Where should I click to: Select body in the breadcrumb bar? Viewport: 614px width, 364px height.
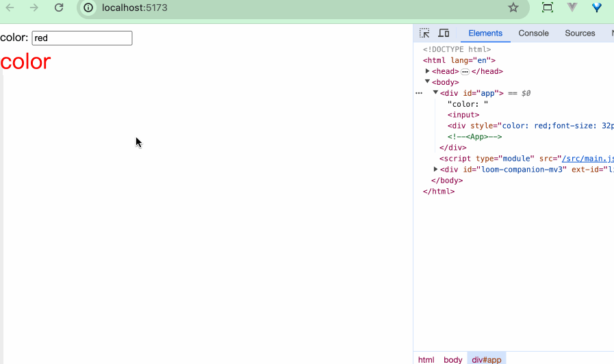tap(452, 359)
